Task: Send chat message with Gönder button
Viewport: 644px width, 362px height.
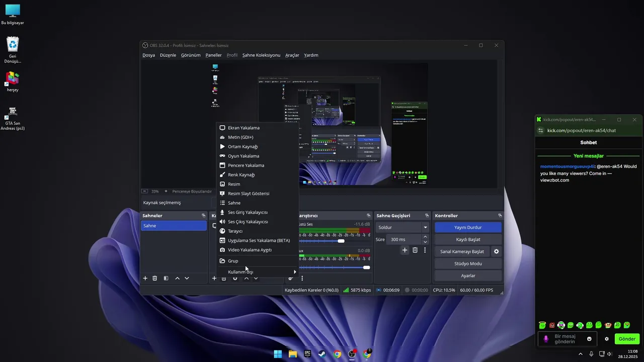Action: coord(627,339)
